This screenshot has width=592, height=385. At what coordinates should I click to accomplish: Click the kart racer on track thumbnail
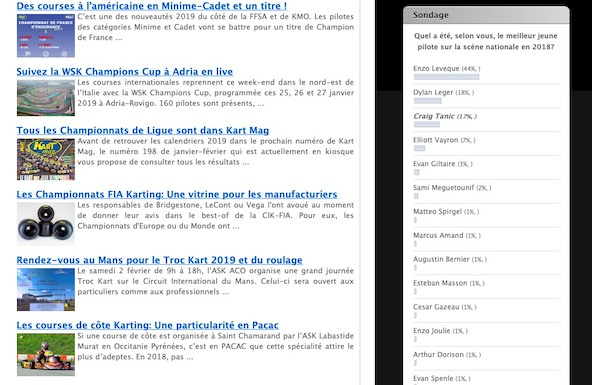click(x=46, y=354)
